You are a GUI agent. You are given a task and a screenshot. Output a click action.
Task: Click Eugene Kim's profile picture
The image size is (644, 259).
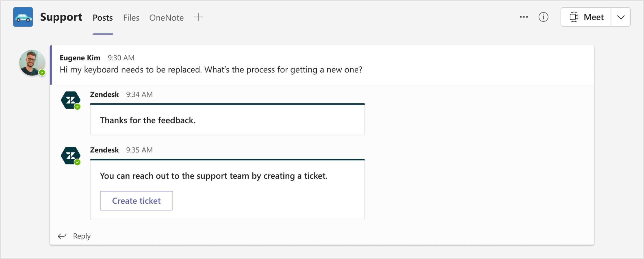pos(32,63)
